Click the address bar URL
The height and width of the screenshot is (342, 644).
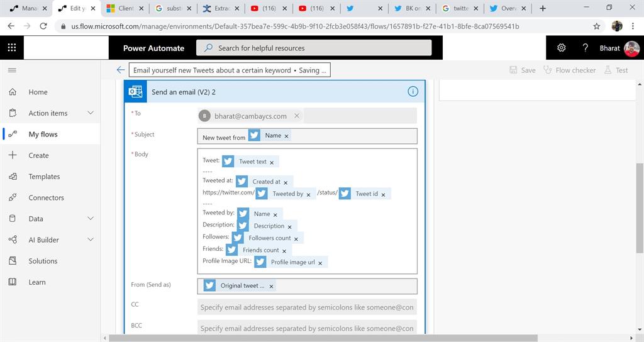coord(295,26)
